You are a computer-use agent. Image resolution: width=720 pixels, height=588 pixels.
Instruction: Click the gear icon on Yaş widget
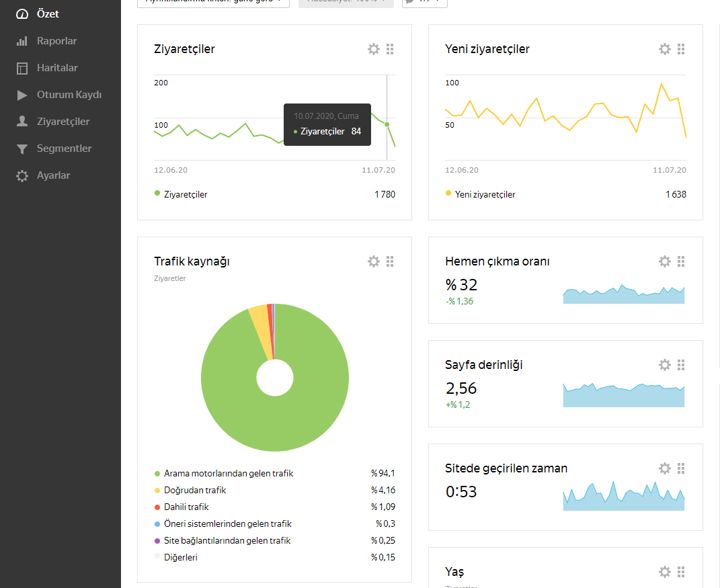tap(665, 572)
